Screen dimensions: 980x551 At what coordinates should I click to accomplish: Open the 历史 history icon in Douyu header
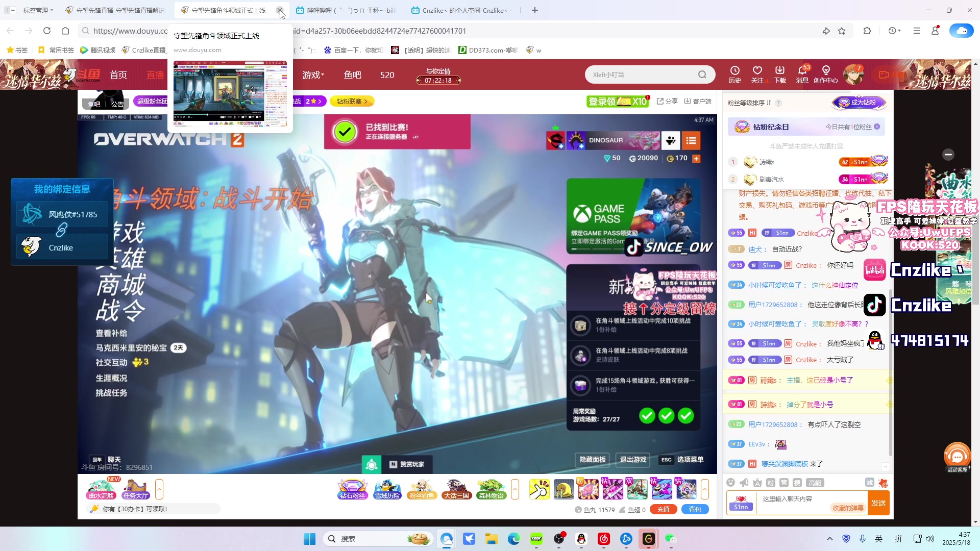point(734,74)
